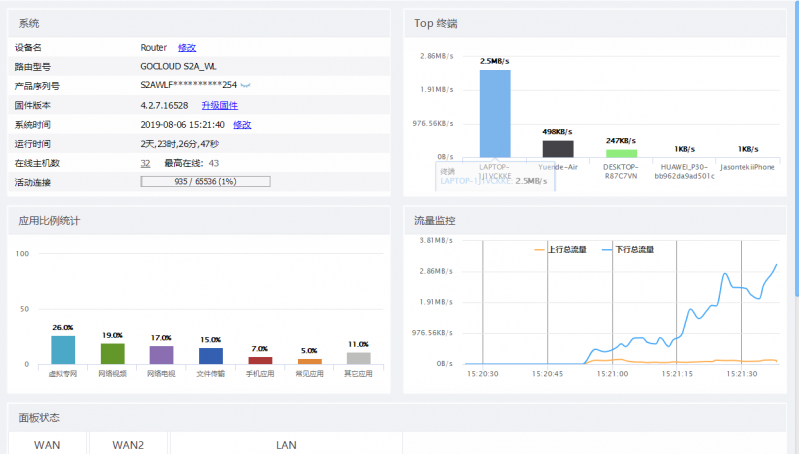This screenshot has height=454, width=799.
Task: Click the 最高在线: 43 text
Action: [x=192, y=163]
